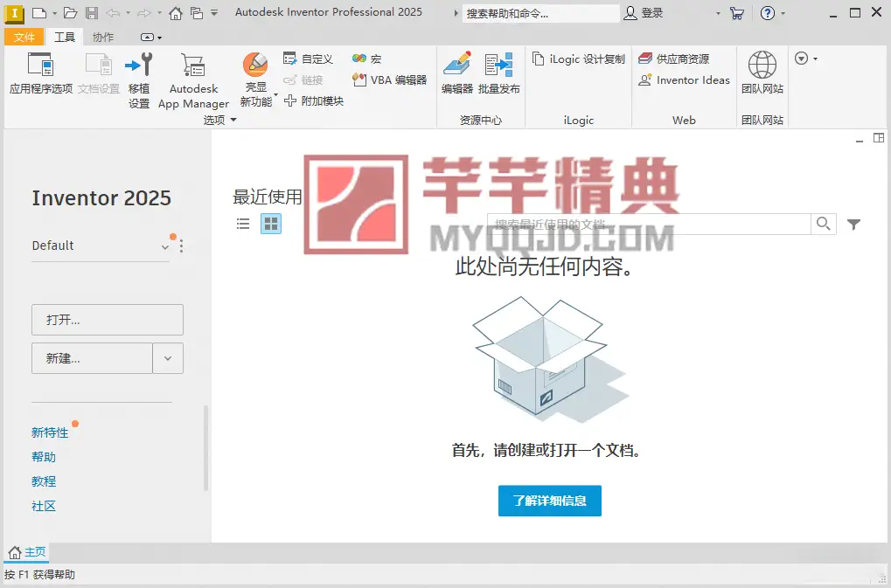Click the left panel vertical scrollbar
The image size is (891, 588).
coord(205,448)
